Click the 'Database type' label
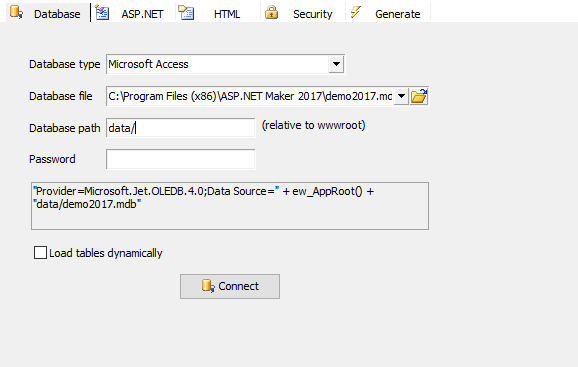The height and width of the screenshot is (367, 578). click(x=65, y=64)
